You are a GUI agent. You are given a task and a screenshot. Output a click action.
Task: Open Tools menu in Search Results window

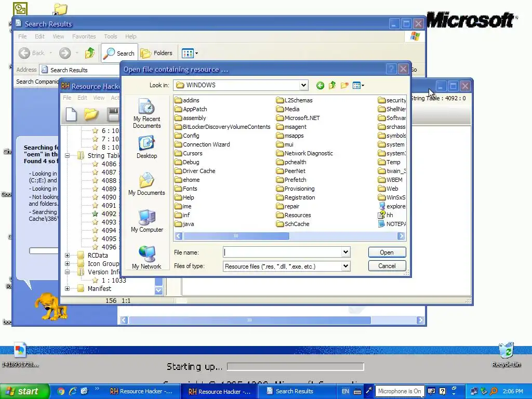click(110, 36)
